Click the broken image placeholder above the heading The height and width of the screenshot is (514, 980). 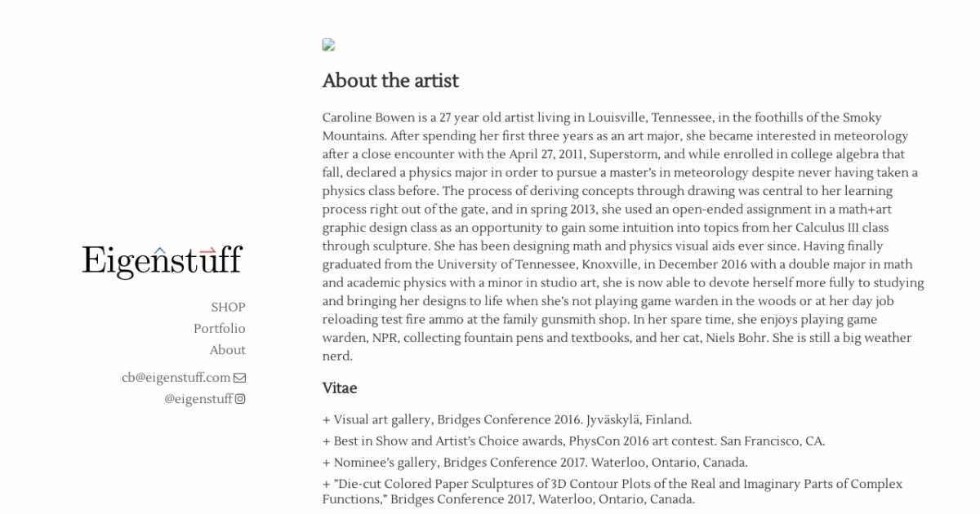tap(328, 46)
